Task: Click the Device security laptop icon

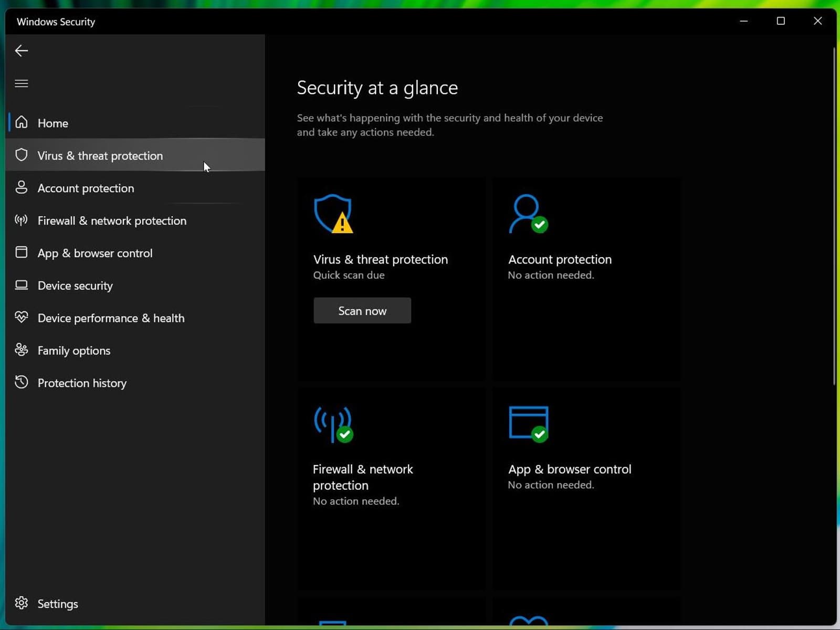Action: tap(22, 285)
